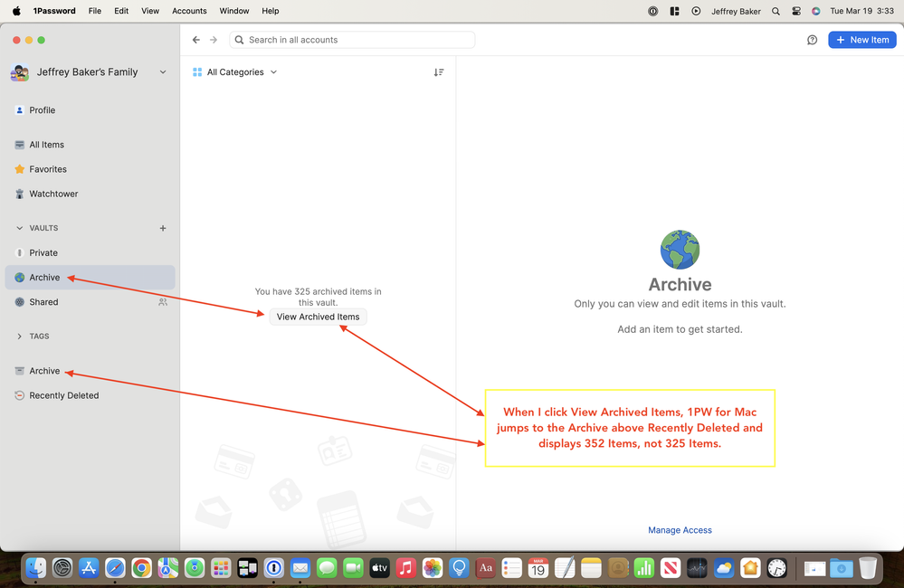Open Favorites star in sidebar
The width and height of the screenshot is (904, 588).
point(47,169)
